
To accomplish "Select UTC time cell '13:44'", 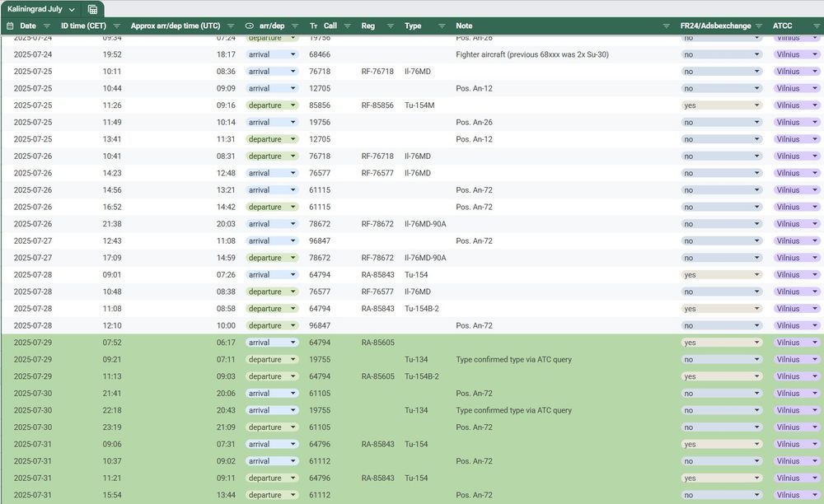I will 226,495.
